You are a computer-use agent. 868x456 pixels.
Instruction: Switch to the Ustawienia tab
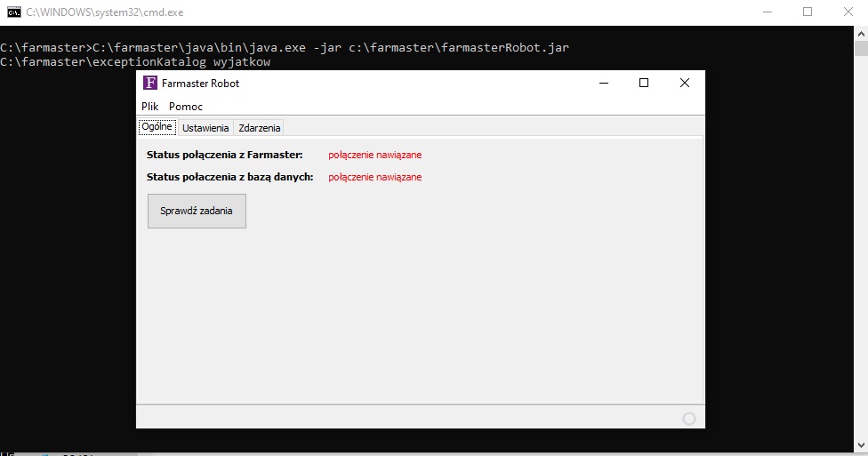(x=205, y=128)
